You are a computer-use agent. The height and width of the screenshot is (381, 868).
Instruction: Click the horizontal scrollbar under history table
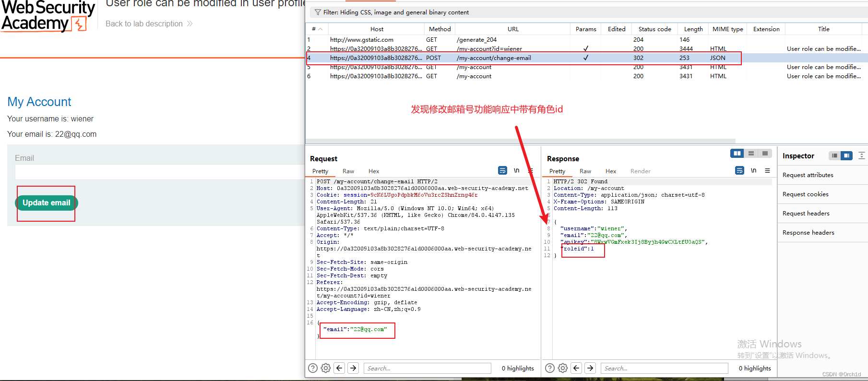pos(521,142)
